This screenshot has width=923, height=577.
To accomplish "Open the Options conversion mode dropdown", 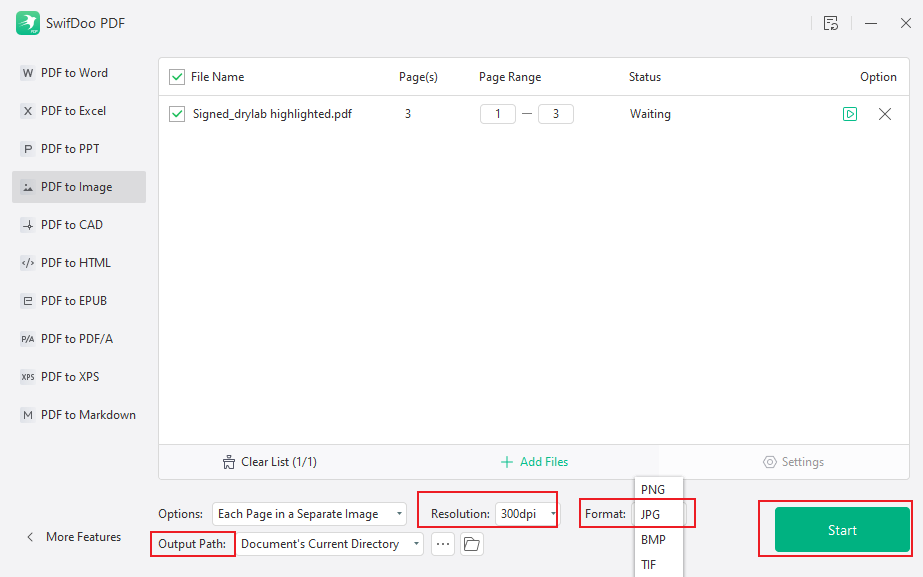I will (309, 513).
